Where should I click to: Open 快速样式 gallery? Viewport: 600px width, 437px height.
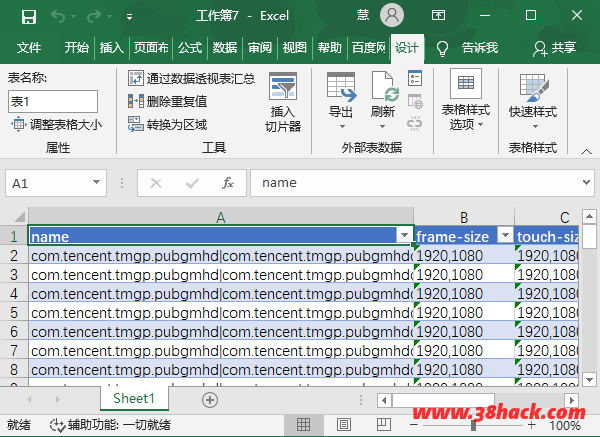533,101
